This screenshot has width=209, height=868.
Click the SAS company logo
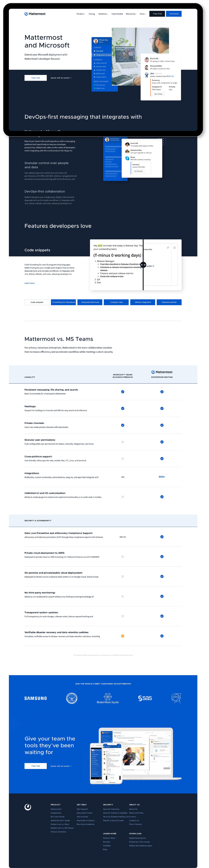pos(145,698)
